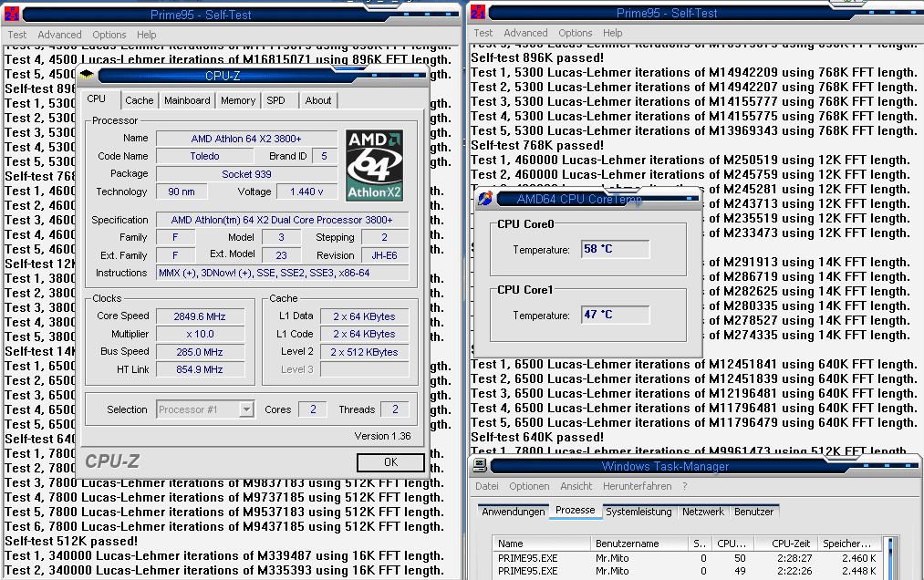Open Options menu in right Prime95 window
924x580 pixels.
click(x=576, y=33)
